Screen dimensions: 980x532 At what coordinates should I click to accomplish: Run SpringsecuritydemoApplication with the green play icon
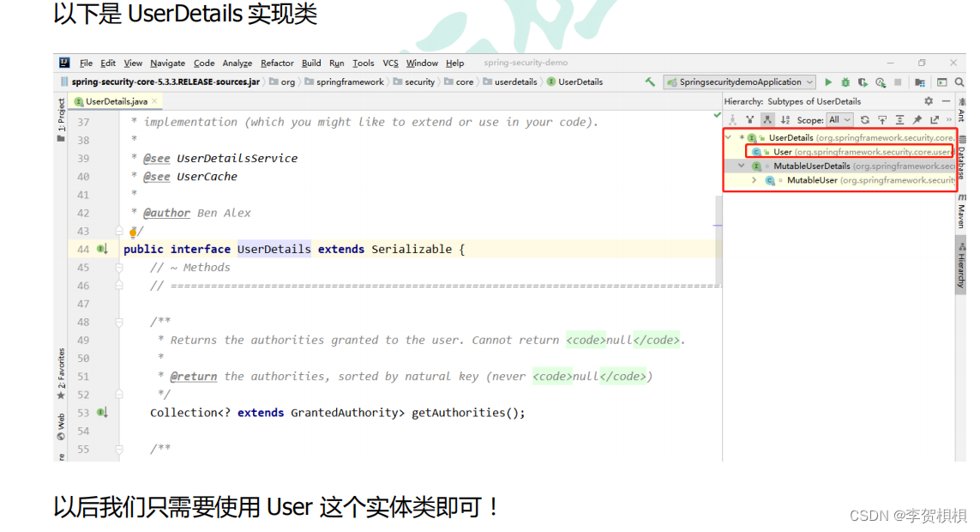(x=828, y=82)
